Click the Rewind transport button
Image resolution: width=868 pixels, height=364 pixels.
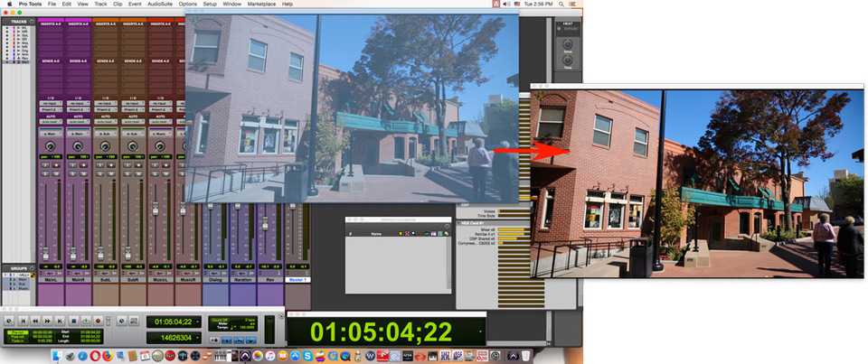35,321
